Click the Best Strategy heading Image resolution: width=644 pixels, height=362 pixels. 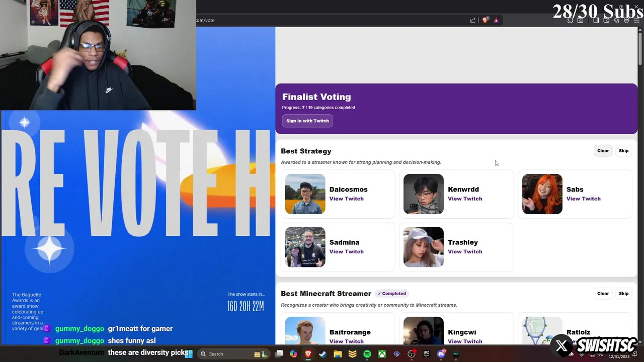(306, 151)
